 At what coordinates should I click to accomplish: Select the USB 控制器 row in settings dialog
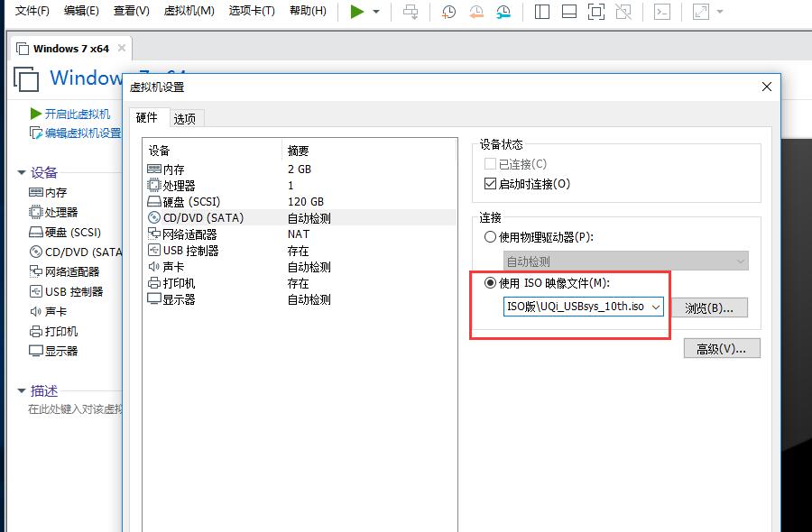tap(300, 251)
